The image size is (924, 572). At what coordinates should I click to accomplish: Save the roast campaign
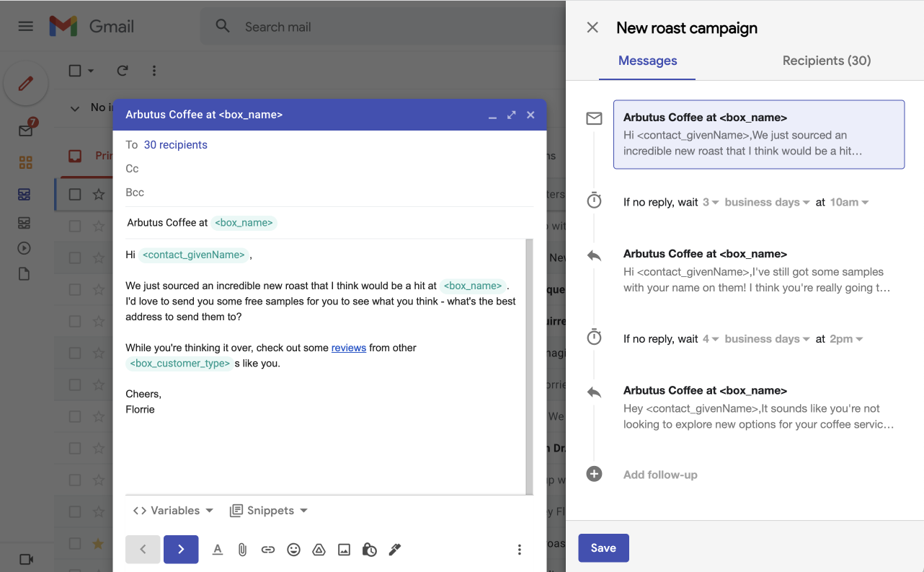[603, 548]
